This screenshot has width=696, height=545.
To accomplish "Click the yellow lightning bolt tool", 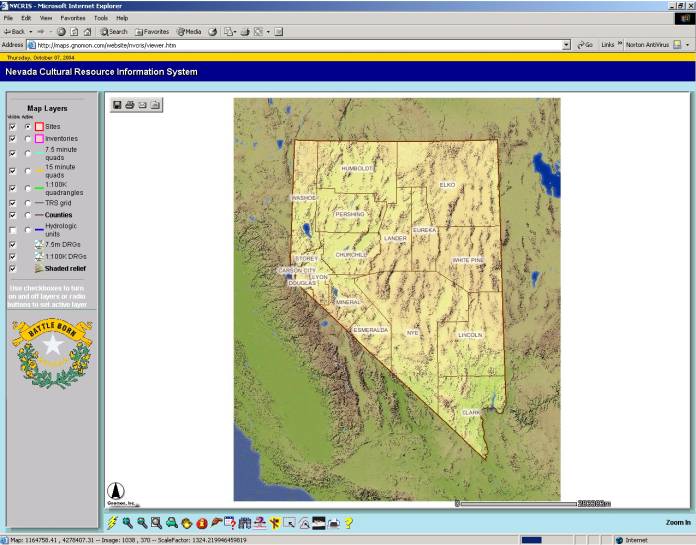I will [x=113, y=522].
